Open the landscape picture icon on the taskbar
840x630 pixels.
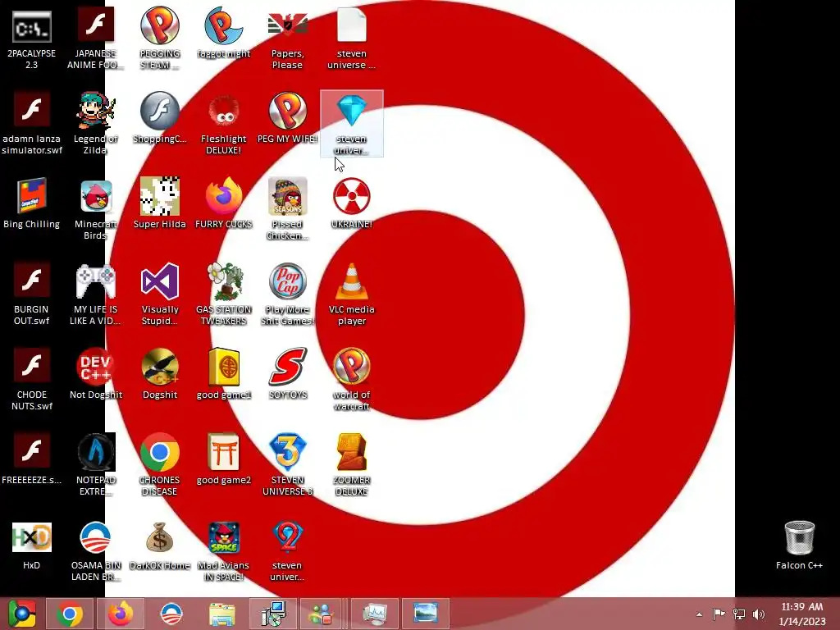tap(426, 614)
